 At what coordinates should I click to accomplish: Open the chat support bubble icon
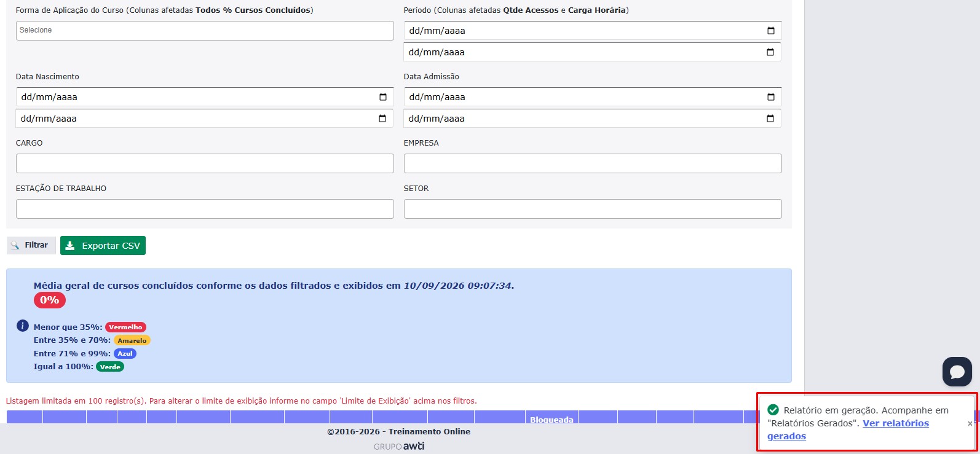tap(957, 372)
